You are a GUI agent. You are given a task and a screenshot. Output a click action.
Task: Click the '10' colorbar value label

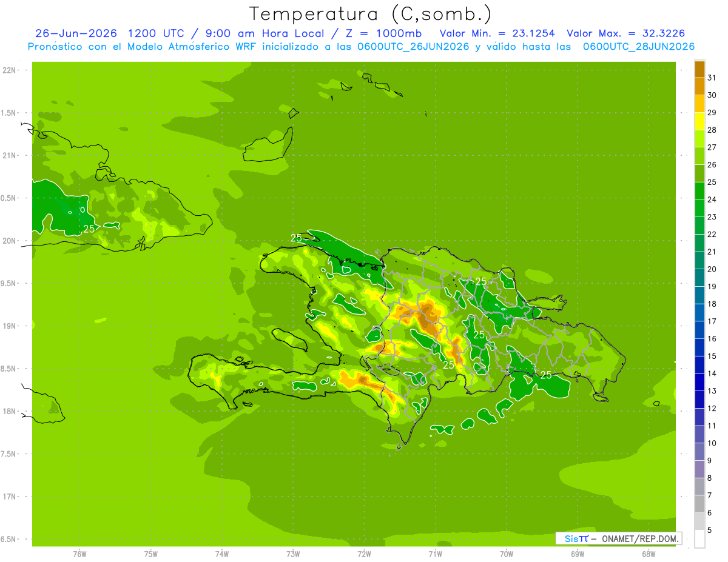[712, 443]
